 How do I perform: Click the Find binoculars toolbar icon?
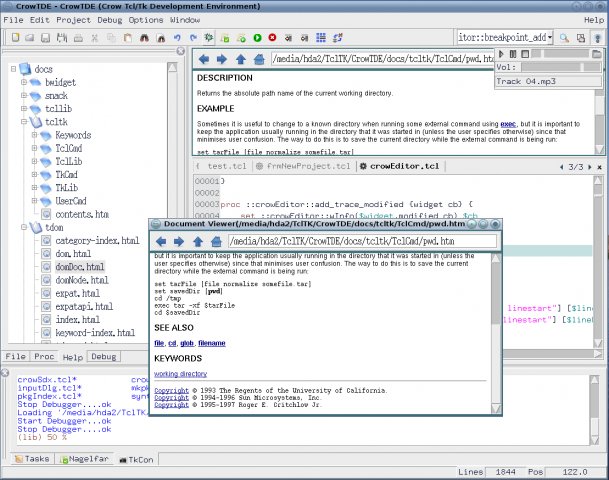pos(144,38)
